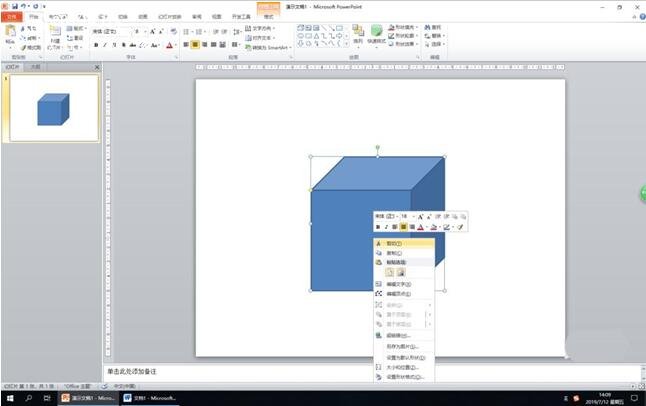Switch to Slide Show (幻灯片放映) ribbon tab
Image resolution: width=646 pixels, height=406 pixels.
170,17
